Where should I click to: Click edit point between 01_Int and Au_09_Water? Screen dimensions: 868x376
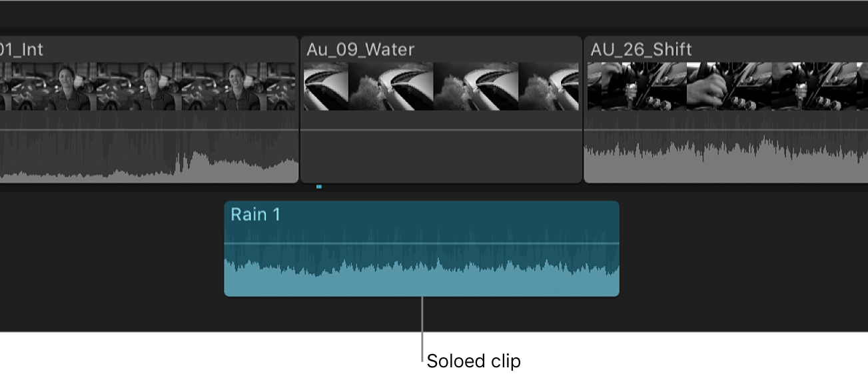pos(300,110)
